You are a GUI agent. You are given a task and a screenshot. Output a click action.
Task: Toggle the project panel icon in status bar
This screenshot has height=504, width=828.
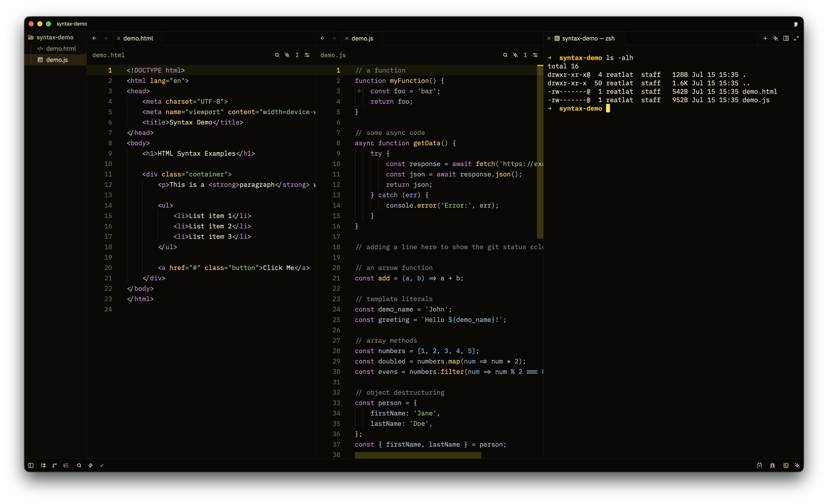[x=43, y=465]
